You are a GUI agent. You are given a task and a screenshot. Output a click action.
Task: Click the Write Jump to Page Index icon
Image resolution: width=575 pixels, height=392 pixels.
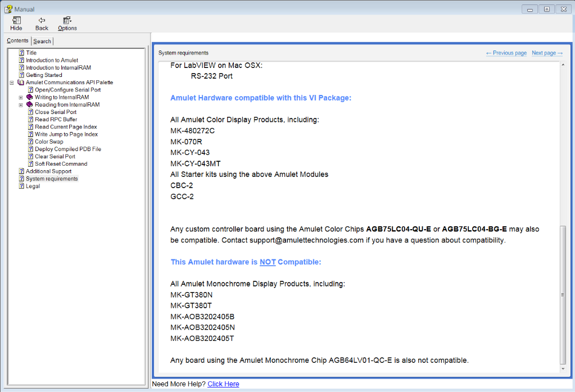(x=31, y=134)
